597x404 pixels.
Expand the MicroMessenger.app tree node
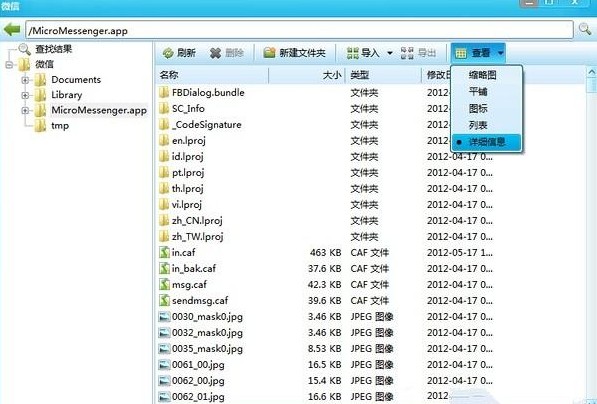pos(25,110)
